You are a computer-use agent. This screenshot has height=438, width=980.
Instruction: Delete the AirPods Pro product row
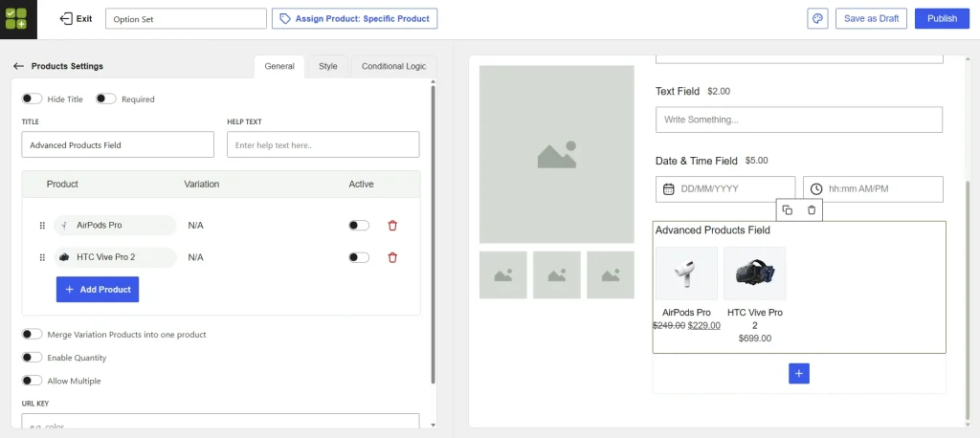pos(392,226)
